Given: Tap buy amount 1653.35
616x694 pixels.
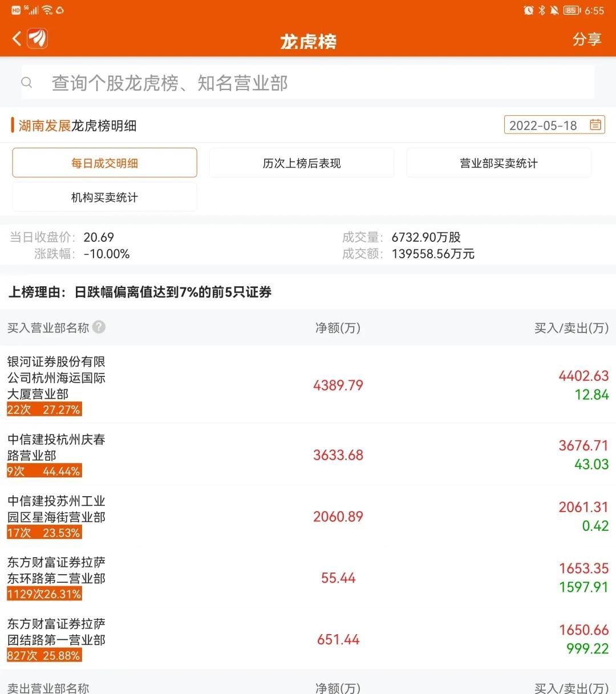Looking at the screenshot, I should click(x=583, y=569).
